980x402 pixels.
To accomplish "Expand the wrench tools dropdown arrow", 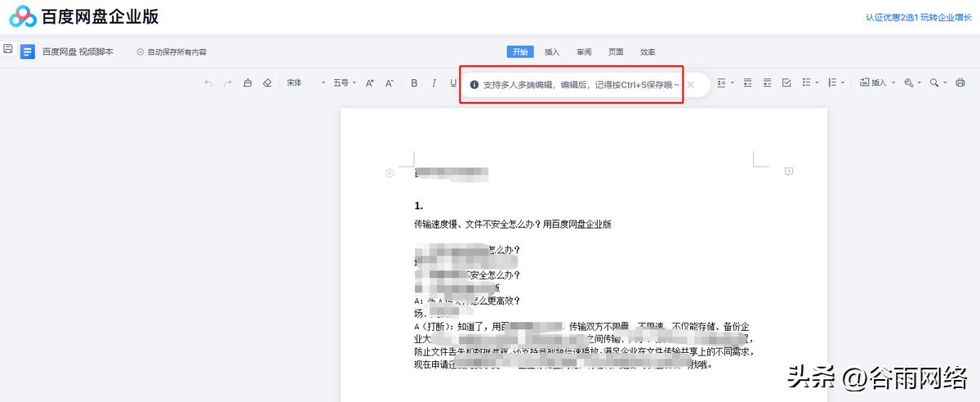I will tap(920, 83).
